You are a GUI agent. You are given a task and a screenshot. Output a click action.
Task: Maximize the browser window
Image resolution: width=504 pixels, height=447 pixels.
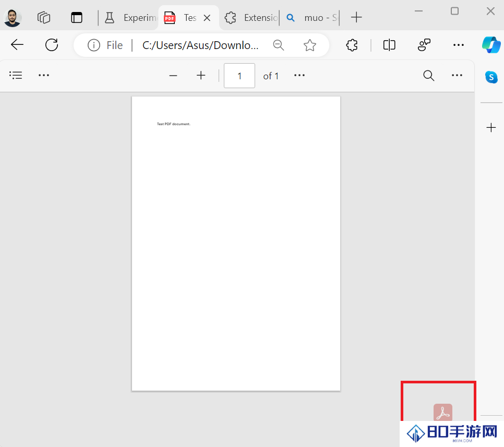click(x=454, y=11)
